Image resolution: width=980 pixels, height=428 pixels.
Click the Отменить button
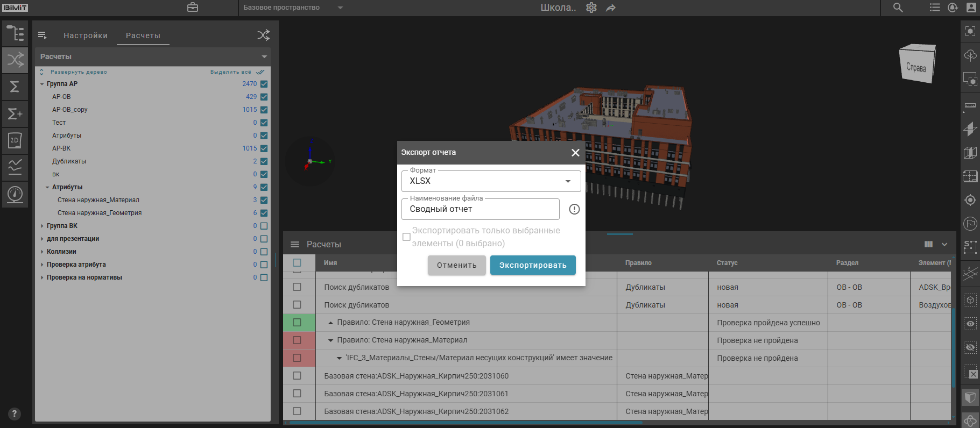pyautogui.click(x=456, y=265)
